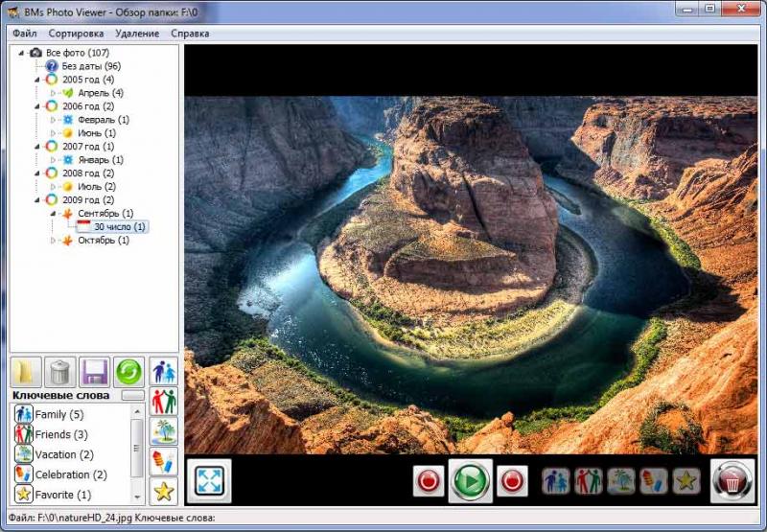The height and width of the screenshot is (532, 767).
Task: Click the keywords list scroll down arrow
Action: (x=137, y=497)
